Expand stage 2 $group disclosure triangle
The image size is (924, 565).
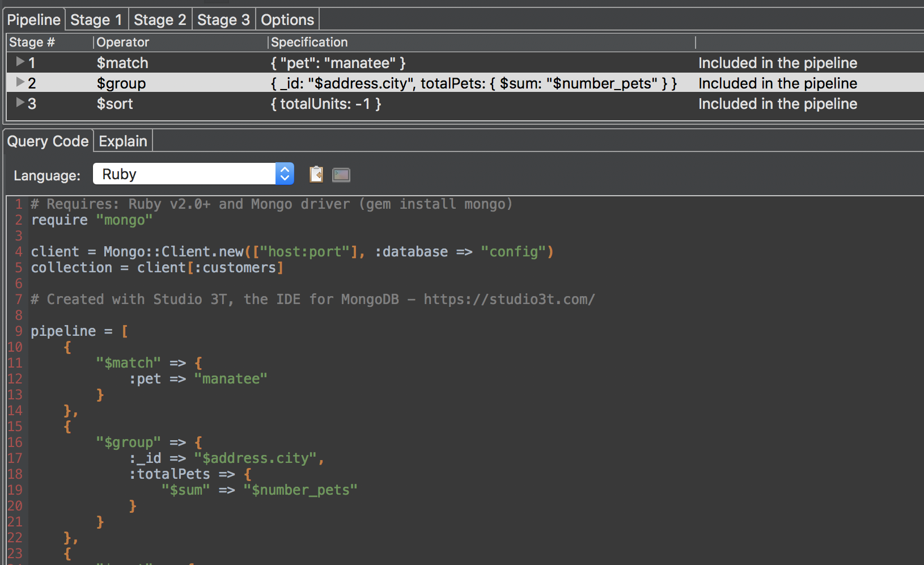point(19,83)
